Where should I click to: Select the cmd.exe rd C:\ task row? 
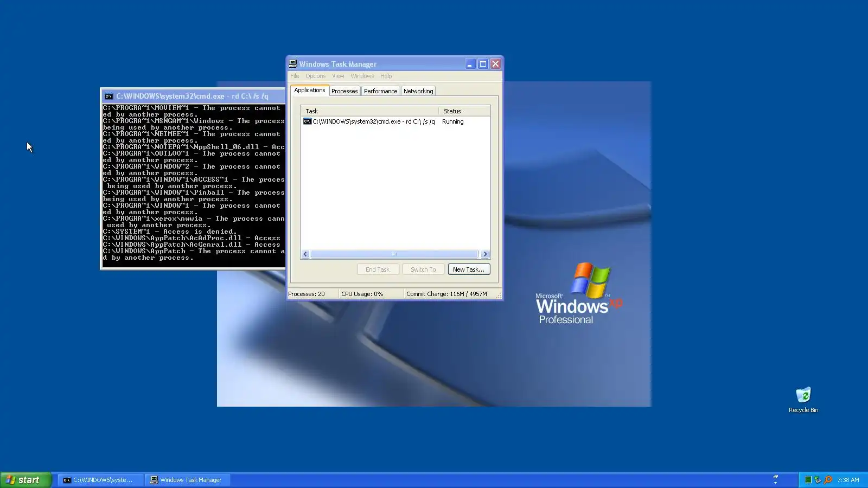395,121
